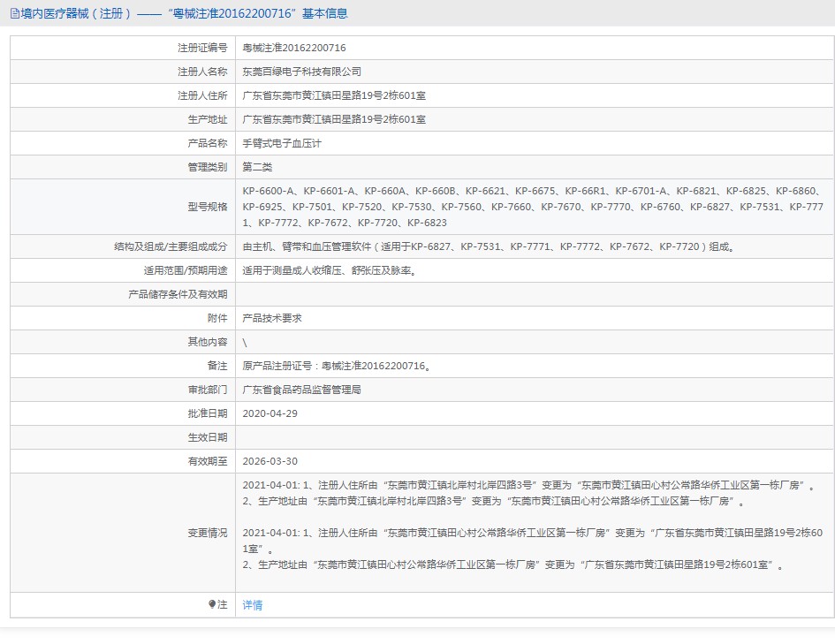Select the 批准日期 label
This screenshot has width=835, height=644.
[208, 413]
